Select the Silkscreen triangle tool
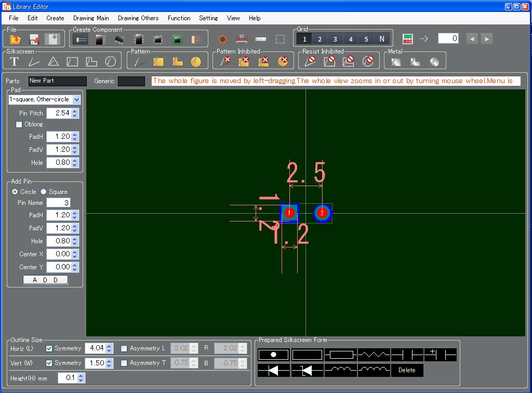This screenshot has height=393, width=532. 53,61
